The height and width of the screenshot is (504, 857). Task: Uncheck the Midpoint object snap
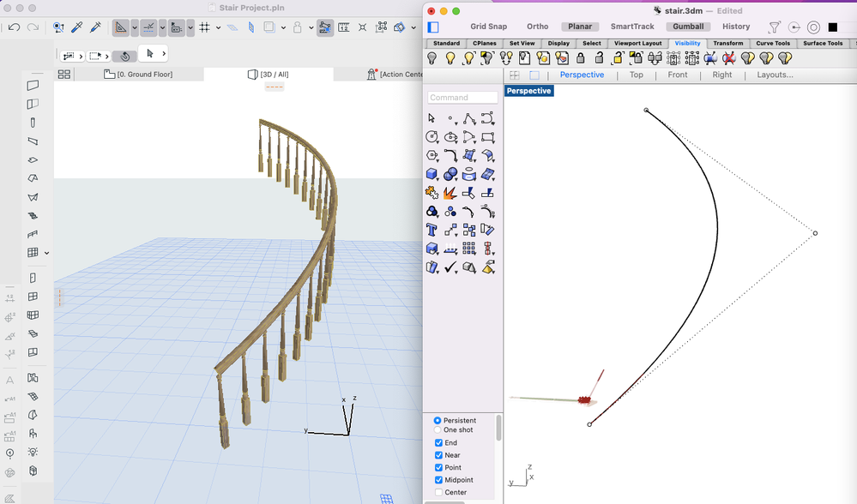click(439, 480)
